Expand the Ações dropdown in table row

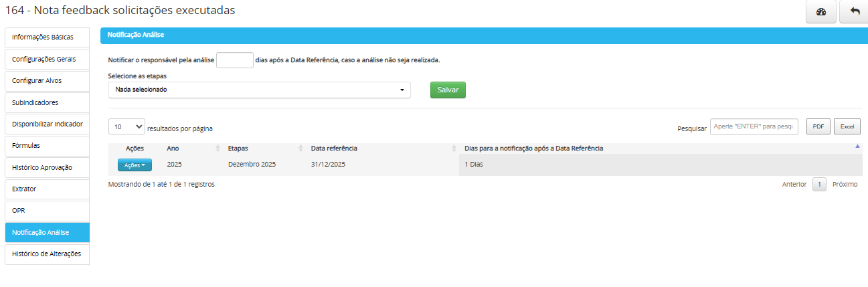pos(135,165)
